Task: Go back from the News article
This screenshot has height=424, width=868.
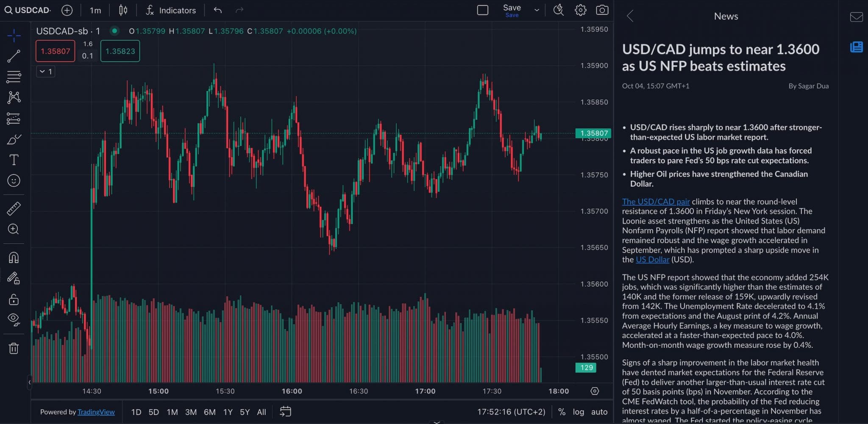Action: (x=630, y=16)
